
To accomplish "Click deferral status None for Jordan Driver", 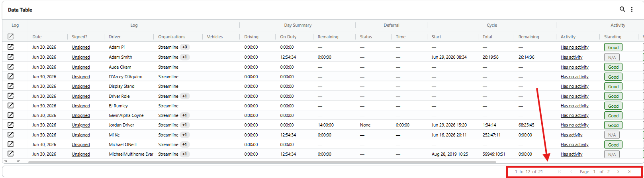I will 365,125.
